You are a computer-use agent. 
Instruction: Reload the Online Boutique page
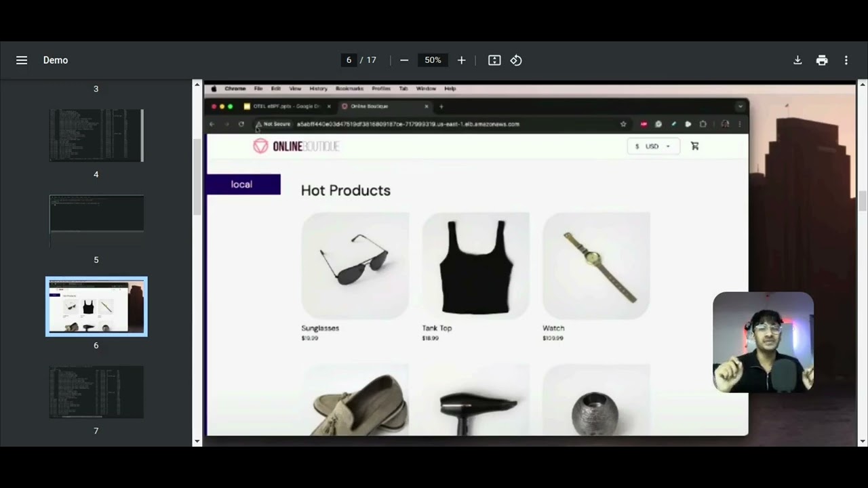[241, 124]
